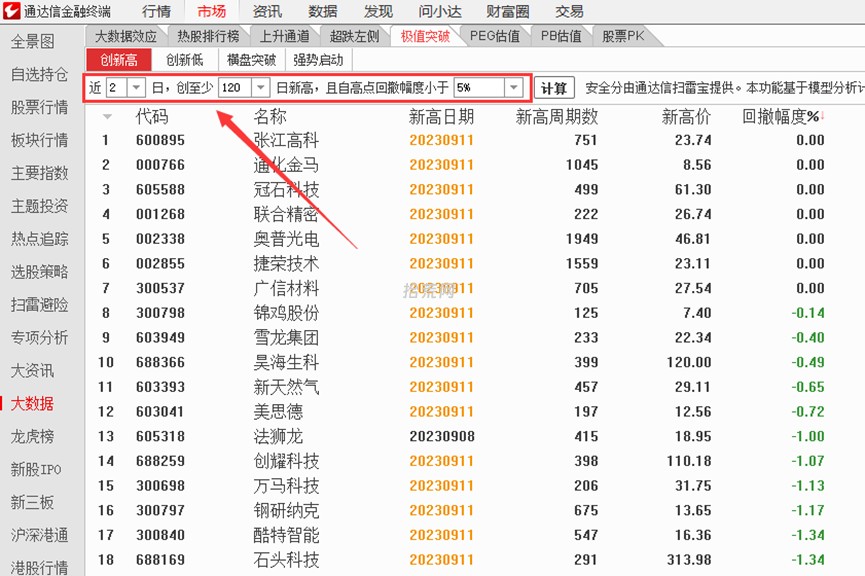Click the 计算 button
This screenshot has height=576, width=865.
tap(554, 88)
